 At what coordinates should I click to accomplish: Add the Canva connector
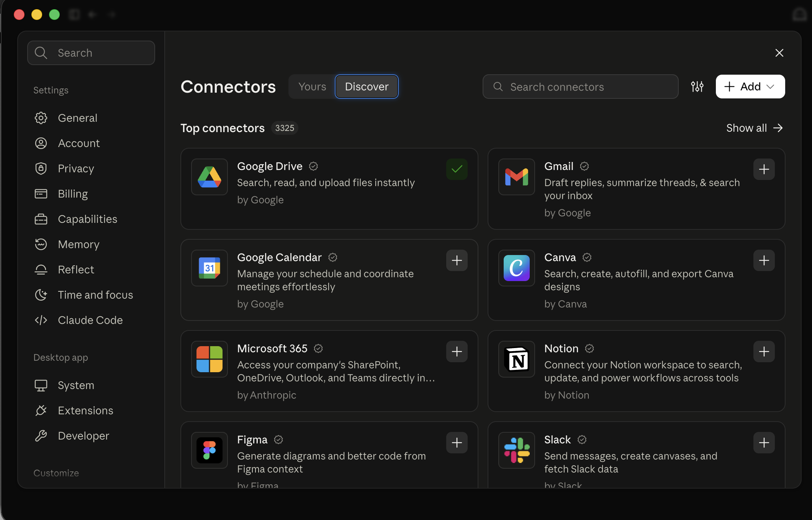pos(764,260)
